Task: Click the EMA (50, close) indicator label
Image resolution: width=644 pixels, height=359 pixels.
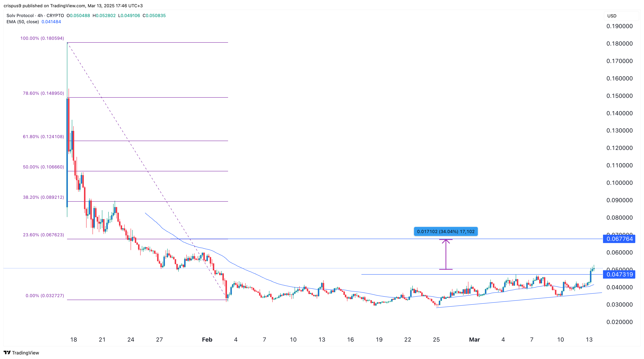Action: [x=22, y=22]
